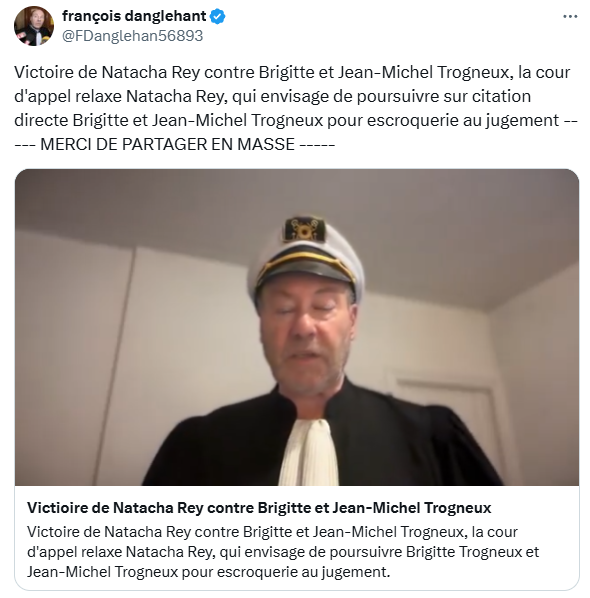Click the tweet's first line about Natacha Rey
Image resolution: width=590 pixels, height=598 pixels.
click(x=292, y=72)
